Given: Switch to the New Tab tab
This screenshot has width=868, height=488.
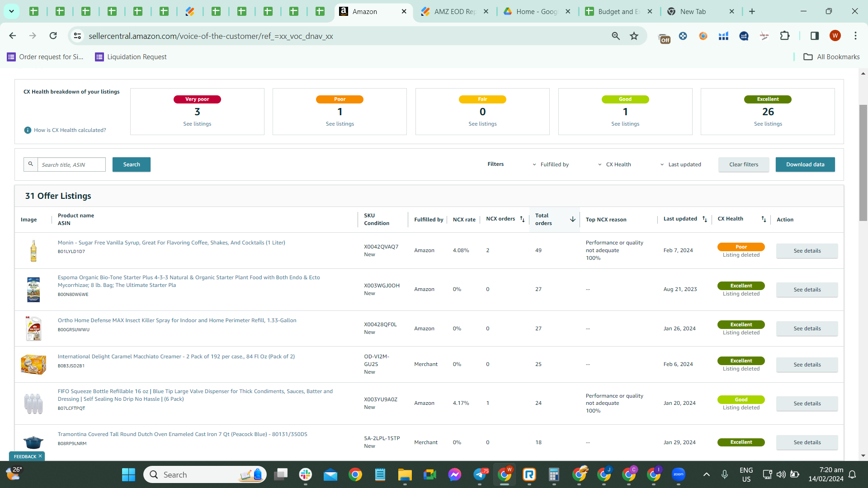Looking at the screenshot, I should (700, 12).
